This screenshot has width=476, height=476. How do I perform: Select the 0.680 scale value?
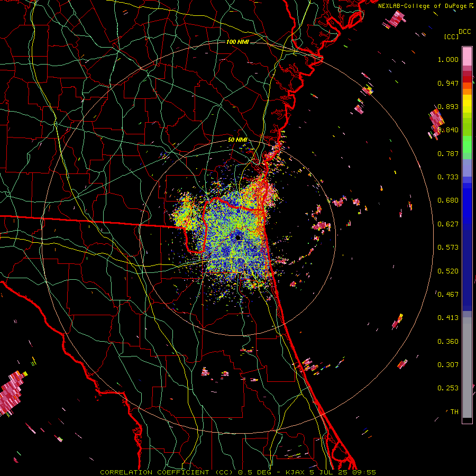(448, 200)
